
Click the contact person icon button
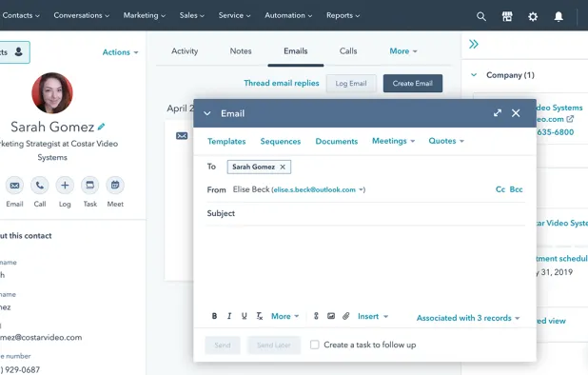click(x=18, y=51)
